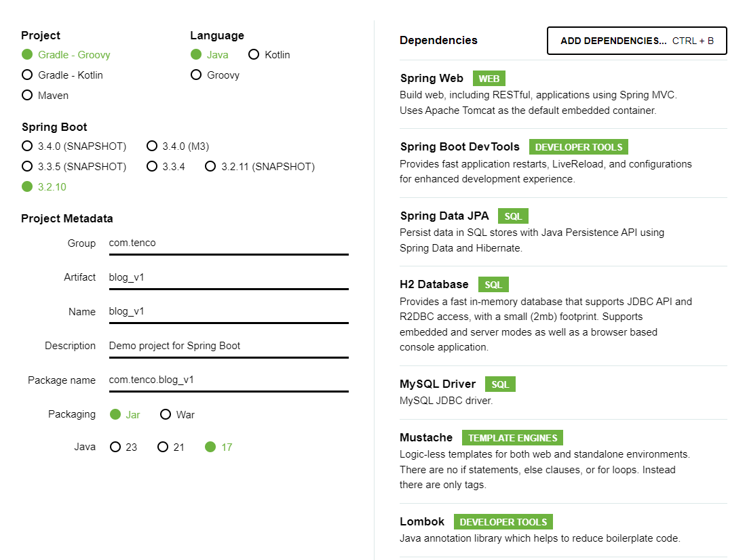Image resolution: width=745 pixels, height=560 pixels.
Task: Pick Groovy as the language
Action: [x=215, y=75]
